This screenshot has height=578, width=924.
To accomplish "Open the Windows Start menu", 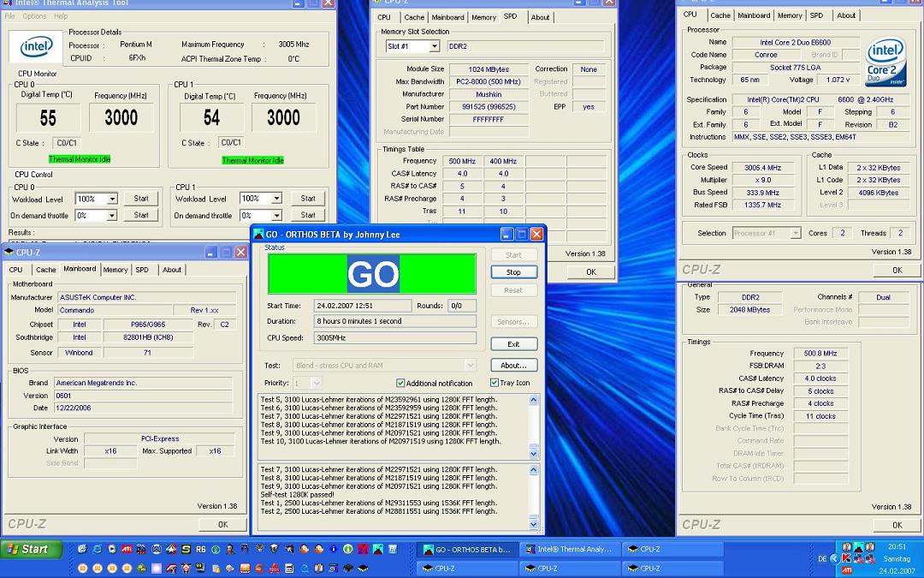I will pos(32,549).
